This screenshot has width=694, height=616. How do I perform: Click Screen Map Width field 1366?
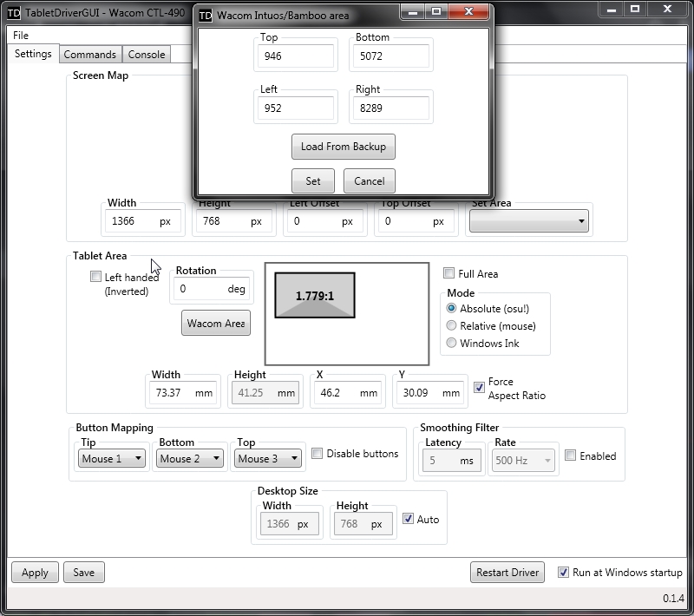click(x=143, y=221)
